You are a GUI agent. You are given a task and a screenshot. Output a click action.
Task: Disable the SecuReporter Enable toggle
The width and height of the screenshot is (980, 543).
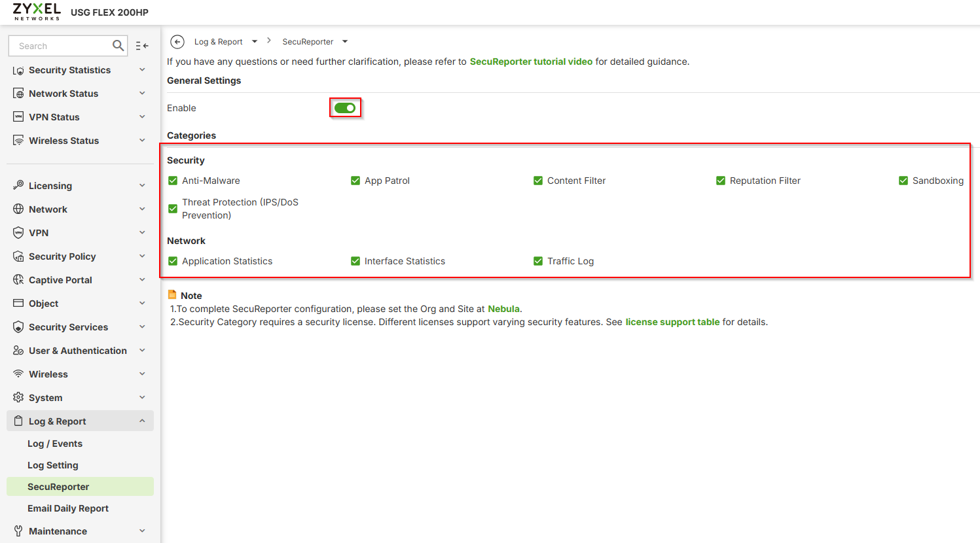click(345, 108)
